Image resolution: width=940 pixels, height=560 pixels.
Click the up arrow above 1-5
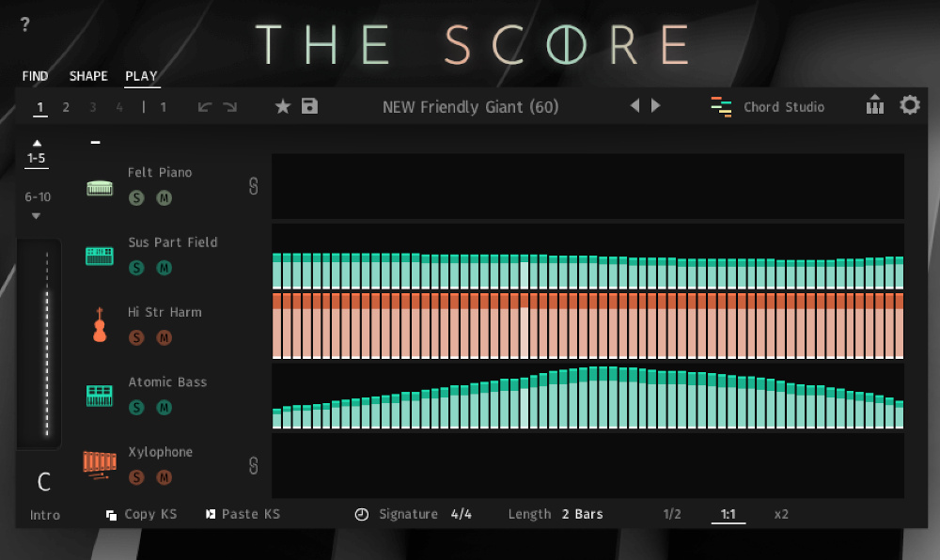pos(37,143)
